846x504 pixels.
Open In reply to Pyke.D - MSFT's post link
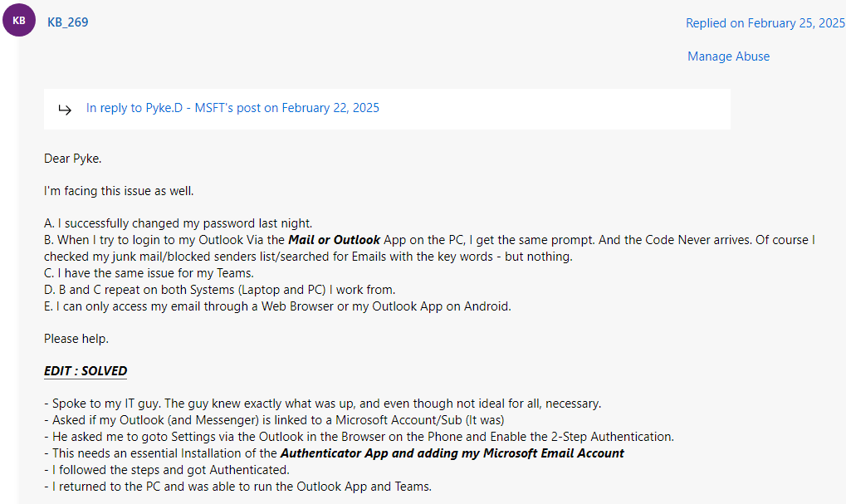(232, 108)
